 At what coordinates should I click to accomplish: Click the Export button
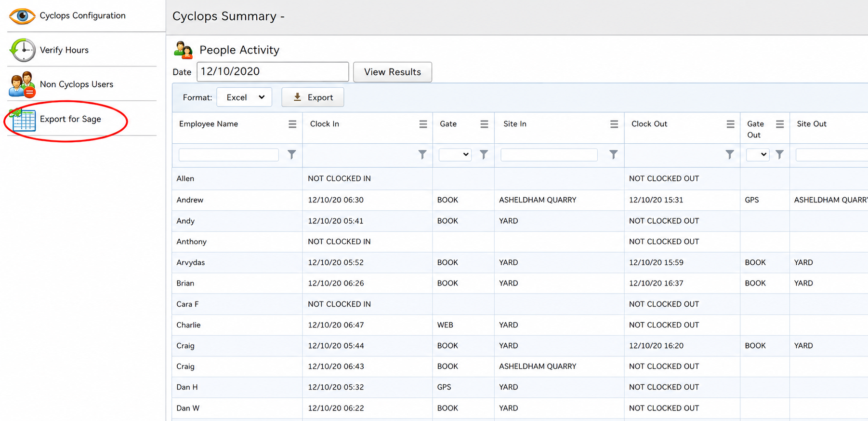pos(313,97)
